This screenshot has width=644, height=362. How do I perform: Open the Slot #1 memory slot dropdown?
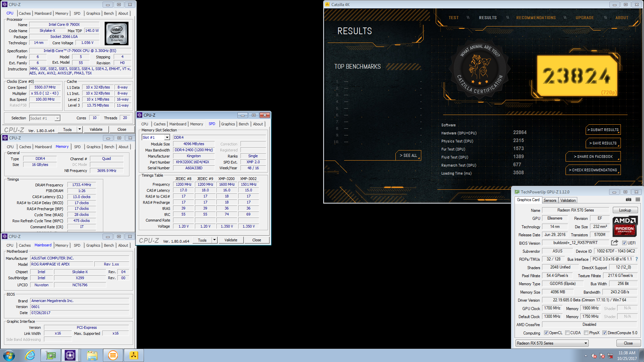click(156, 137)
